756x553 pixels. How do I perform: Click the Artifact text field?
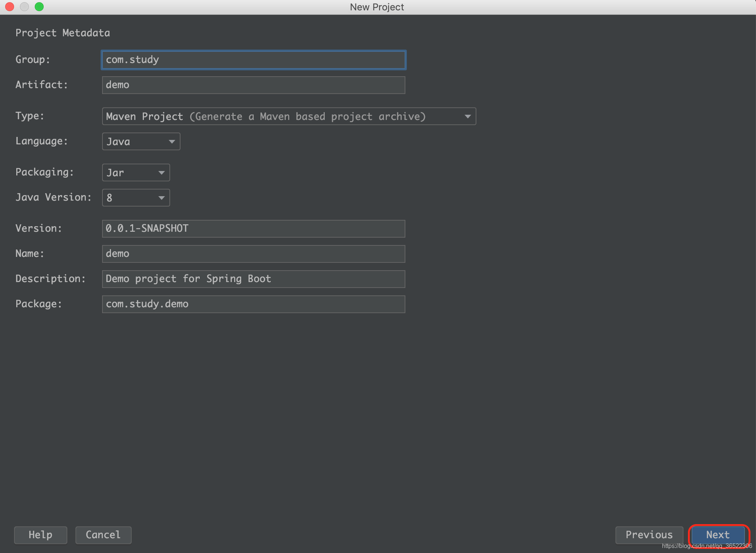click(253, 85)
